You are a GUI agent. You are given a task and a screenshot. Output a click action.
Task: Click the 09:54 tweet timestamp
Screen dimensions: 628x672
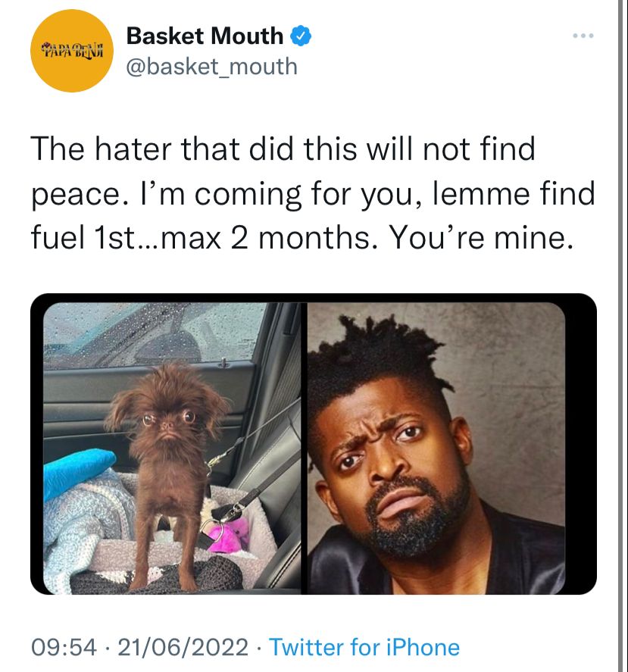pos(64,647)
